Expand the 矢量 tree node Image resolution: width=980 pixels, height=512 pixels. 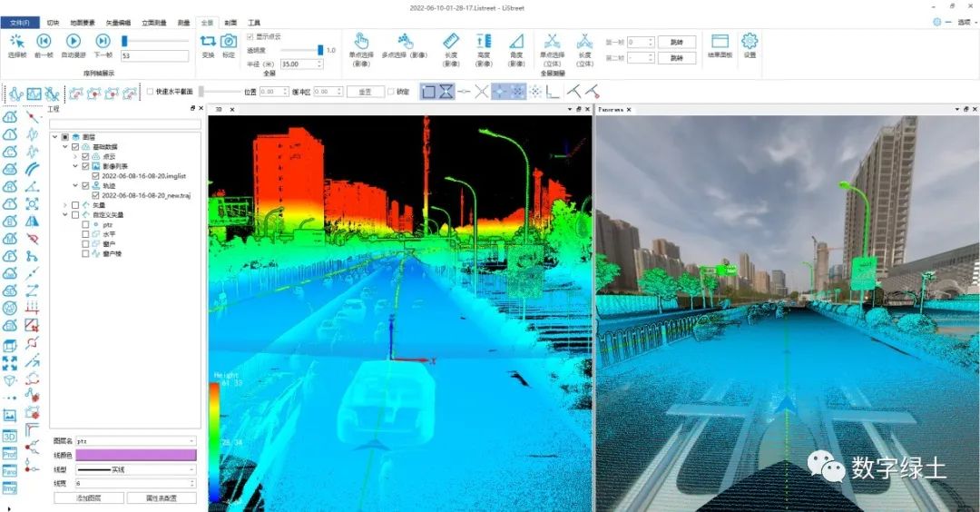tap(65, 205)
